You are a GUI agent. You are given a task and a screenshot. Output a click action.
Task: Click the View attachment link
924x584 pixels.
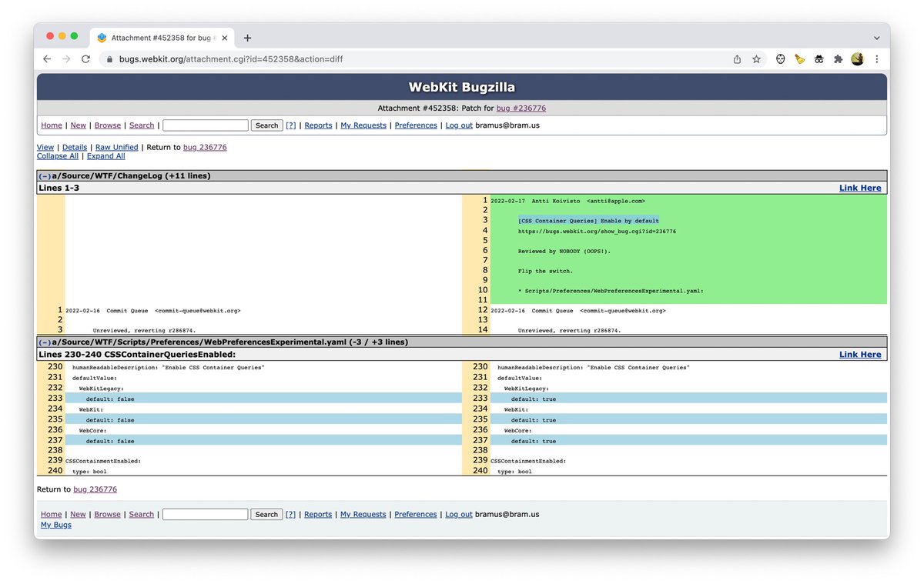(x=45, y=147)
